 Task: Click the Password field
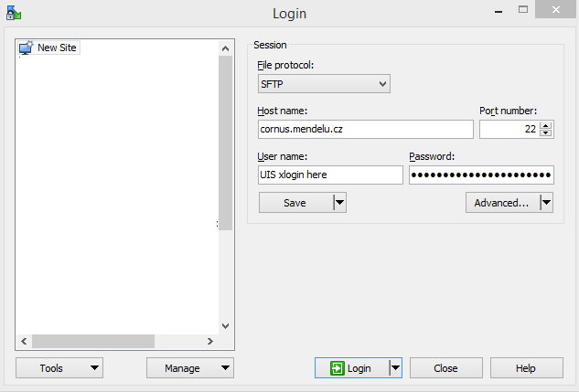(x=480, y=175)
